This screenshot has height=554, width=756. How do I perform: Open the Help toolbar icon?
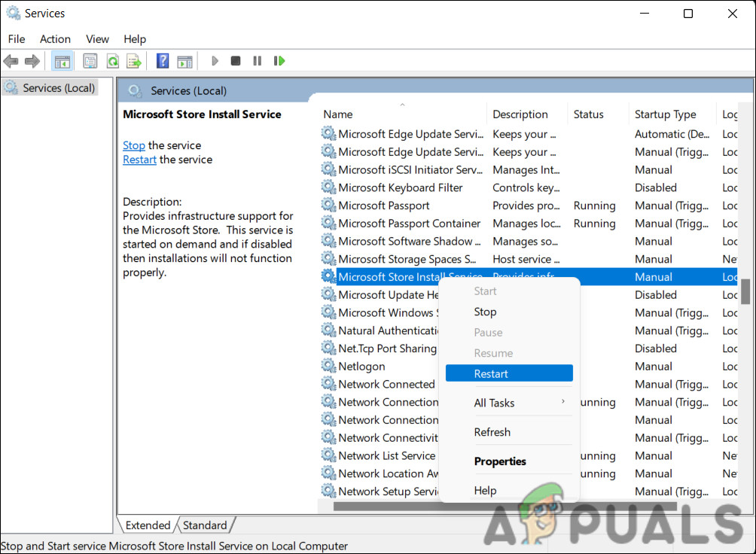(x=163, y=61)
